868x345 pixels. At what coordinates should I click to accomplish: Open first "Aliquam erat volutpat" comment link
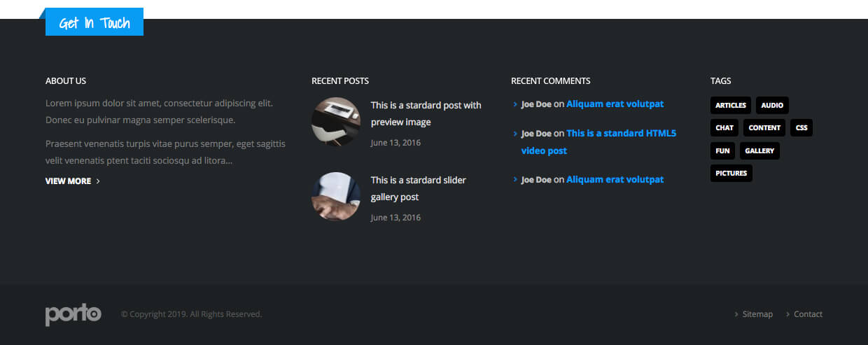[x=615, y=104]
